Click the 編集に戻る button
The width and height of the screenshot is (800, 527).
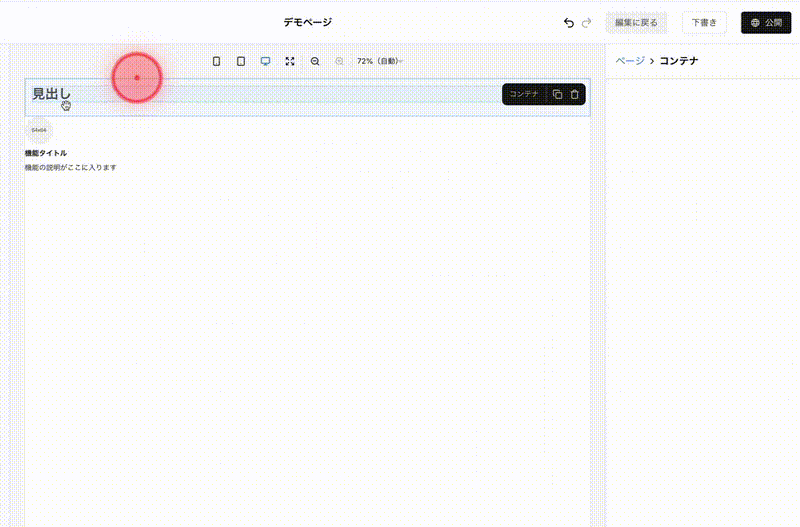click(x=636, y=22)
